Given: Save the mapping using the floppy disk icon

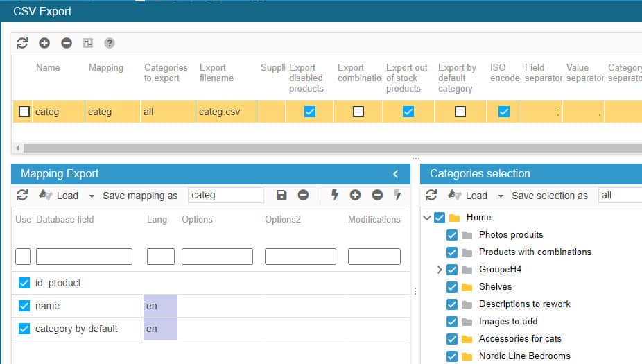Looking at the screenshot, I should pyautogui.click(x=281, y=196).
